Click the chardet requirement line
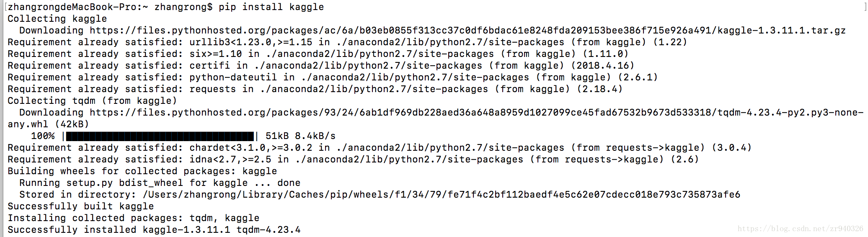 (x=380, y=148)
